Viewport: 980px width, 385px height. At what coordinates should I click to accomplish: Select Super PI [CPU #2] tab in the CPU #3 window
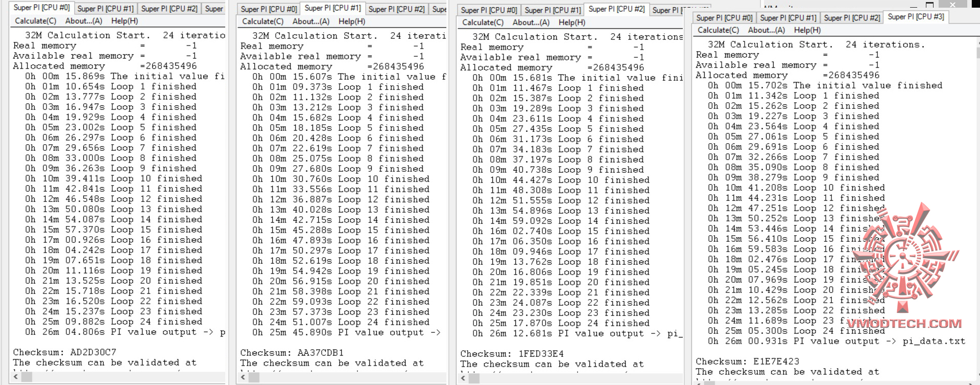click(852, 18)
